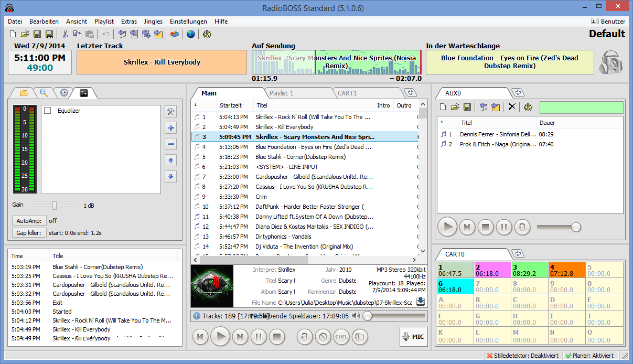Add a new playlist tab after CART1
633x364 pixels.
point(411,93)
